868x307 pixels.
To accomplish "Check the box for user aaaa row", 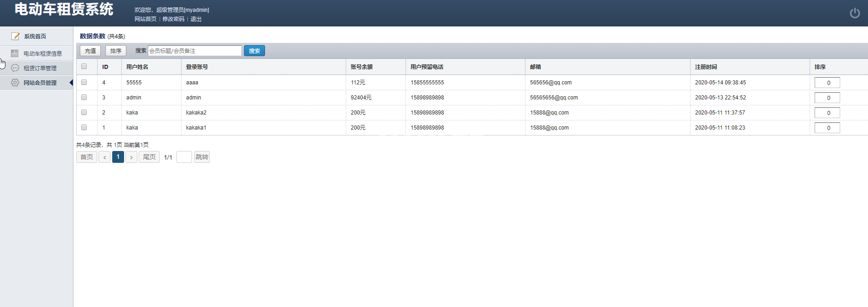I will tap(84, 83).
